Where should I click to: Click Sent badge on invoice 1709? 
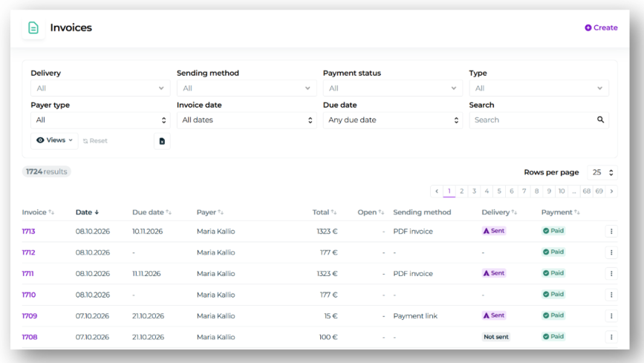[x=494, y=315]
